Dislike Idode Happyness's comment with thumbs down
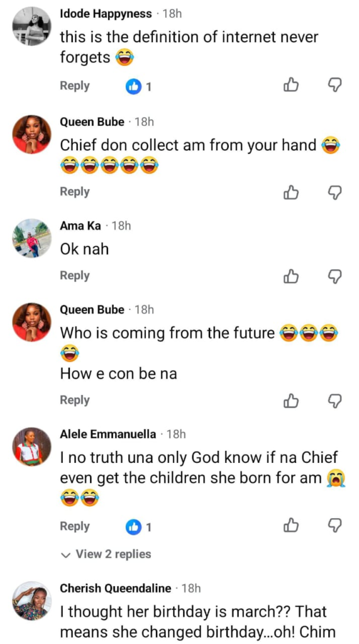The image size is (359, 644). 335,86
